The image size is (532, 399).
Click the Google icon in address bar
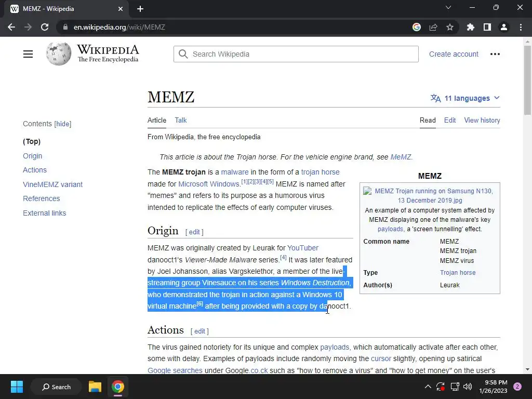pos(417,27)
